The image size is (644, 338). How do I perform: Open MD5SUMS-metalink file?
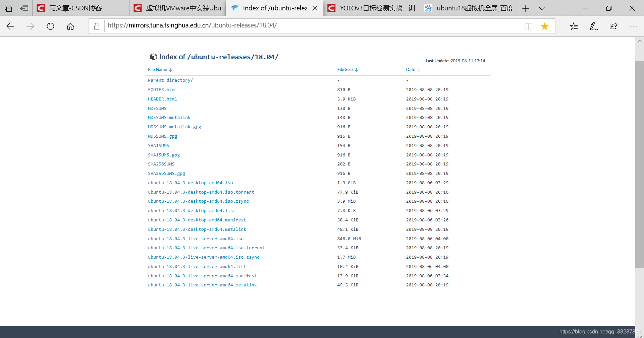(169, 118)
